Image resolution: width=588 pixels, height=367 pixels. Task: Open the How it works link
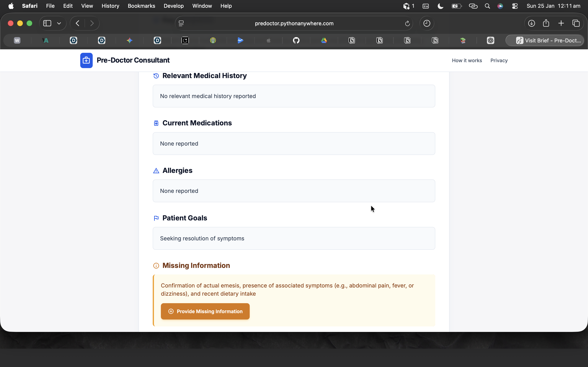click(x=467, y=60)
